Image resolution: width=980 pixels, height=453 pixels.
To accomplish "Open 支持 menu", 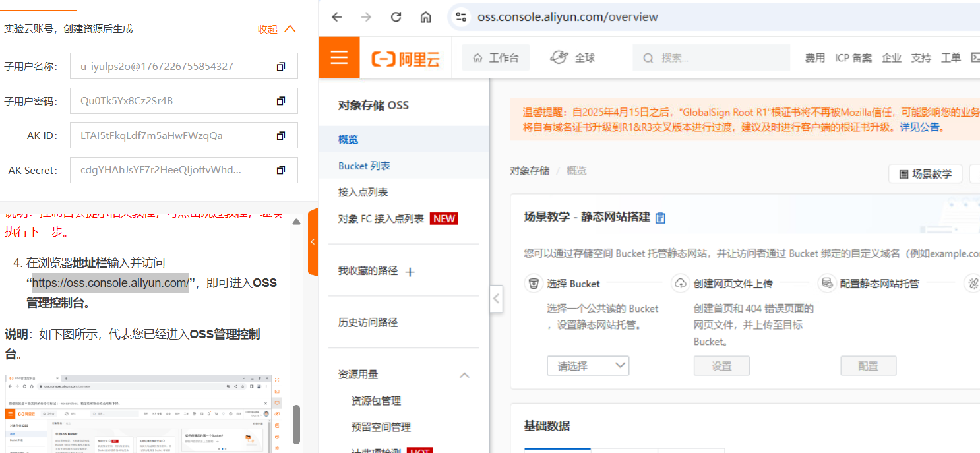I will (921, 58).
